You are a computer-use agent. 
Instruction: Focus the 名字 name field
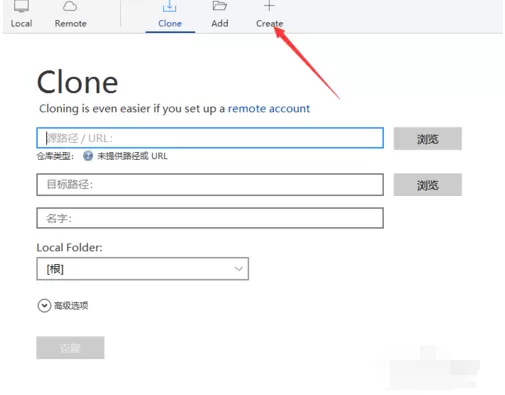point(210,218)
